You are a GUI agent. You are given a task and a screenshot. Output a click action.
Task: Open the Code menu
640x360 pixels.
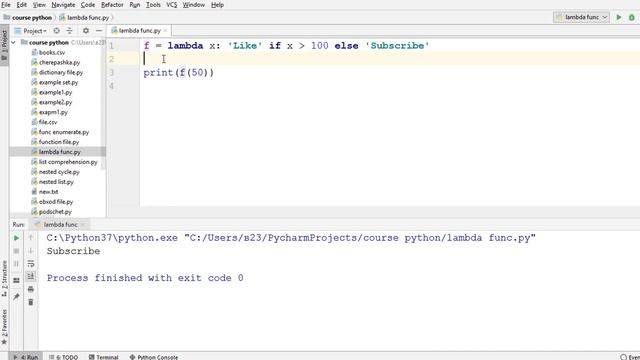point(88,5)
